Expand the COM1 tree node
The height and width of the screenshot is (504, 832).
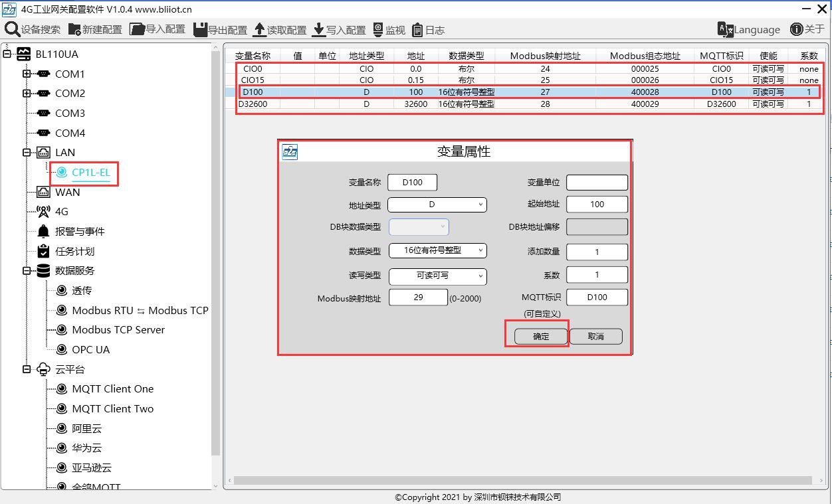pos(27,74)
